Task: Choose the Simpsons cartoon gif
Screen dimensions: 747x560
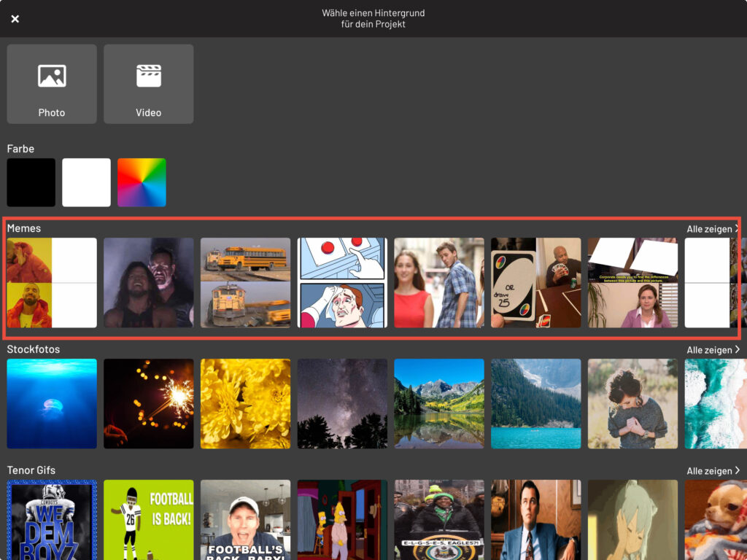Action: click(342, 520)
